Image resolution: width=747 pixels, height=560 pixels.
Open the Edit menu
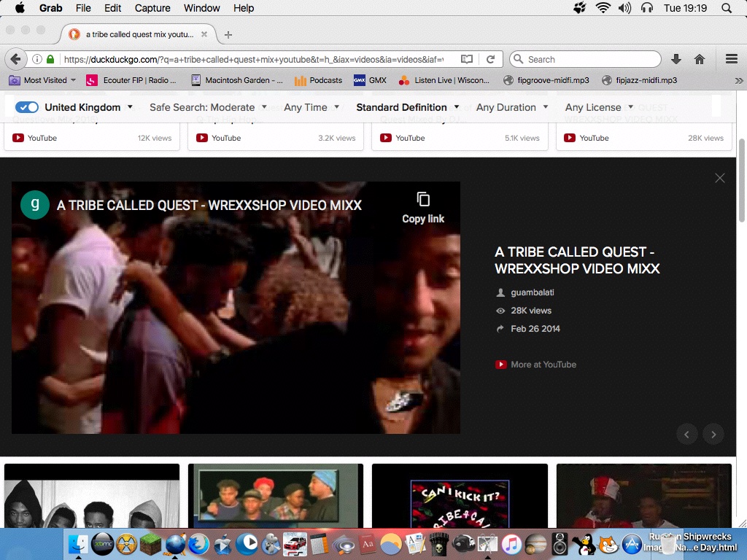pos(112,8)
